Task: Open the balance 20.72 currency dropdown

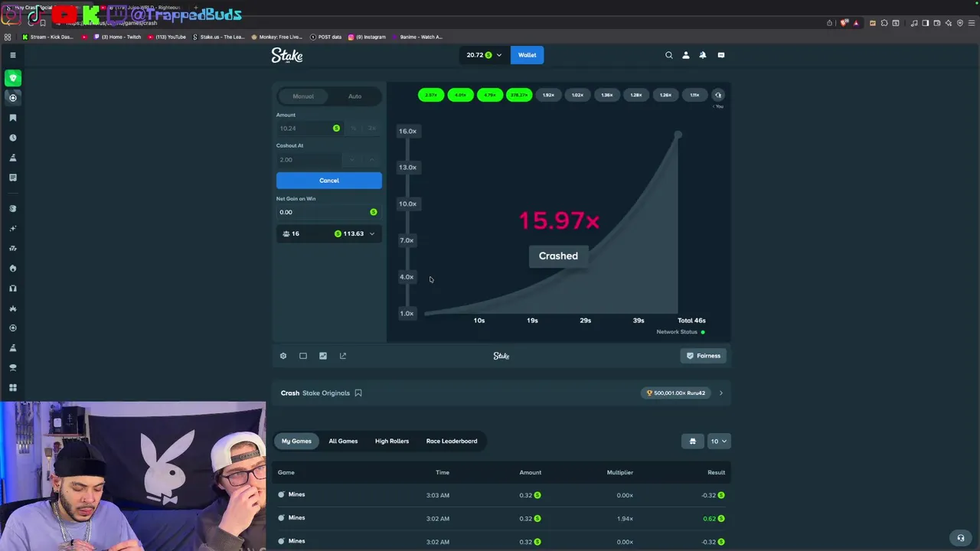Action: pos(484,55)
